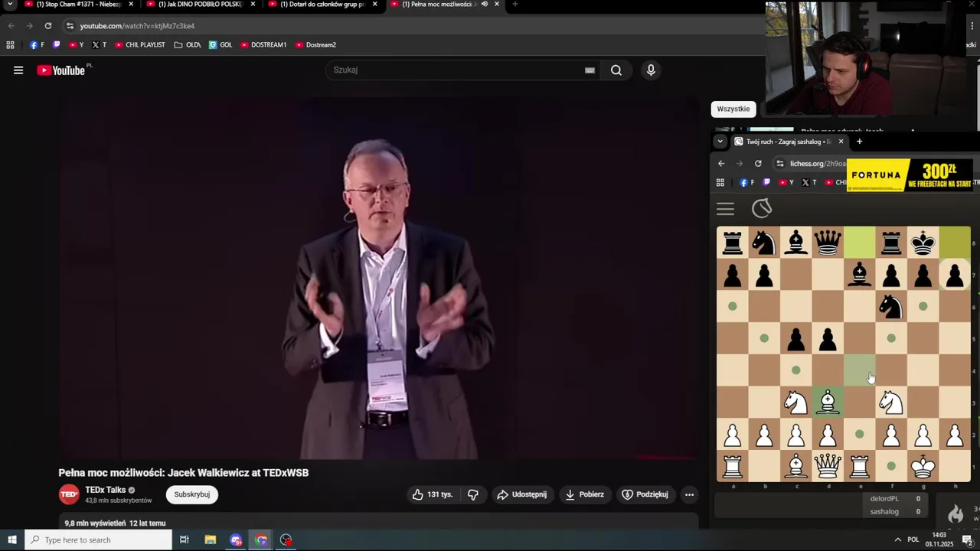Mute the playing tab's speaker icon

(485, 4)
